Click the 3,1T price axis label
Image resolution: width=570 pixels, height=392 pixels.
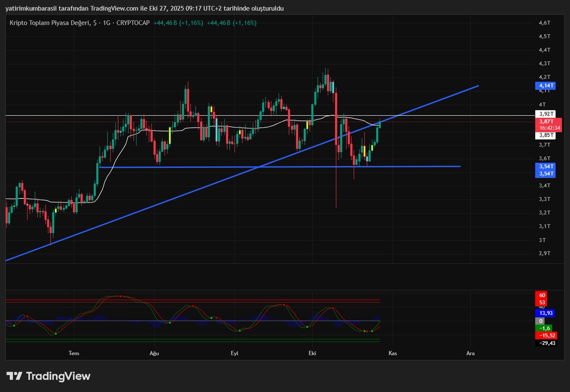[544, 226]
